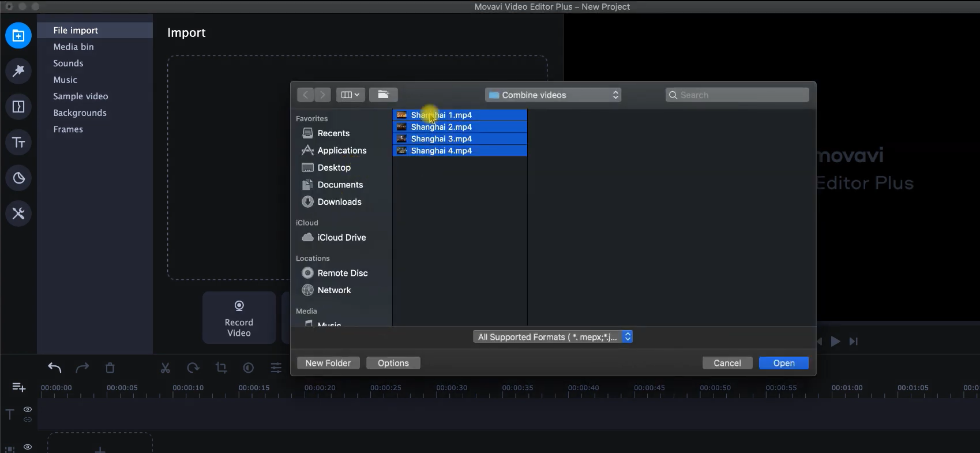Open the Combine videos folder dropdown
Viewport: 980px width, 453px height.
coord(553,95)
